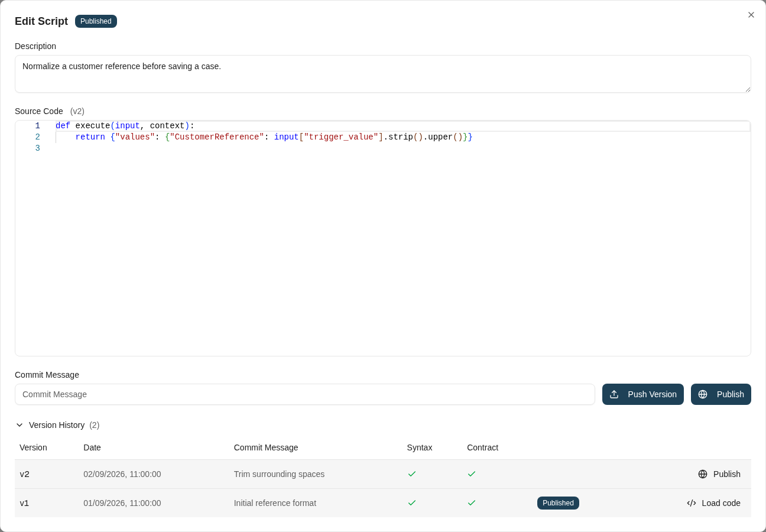Click the Description textarea resize handle
Viewport: 766px width, 532px height.
pyautogui.click(x=748, y=89)
